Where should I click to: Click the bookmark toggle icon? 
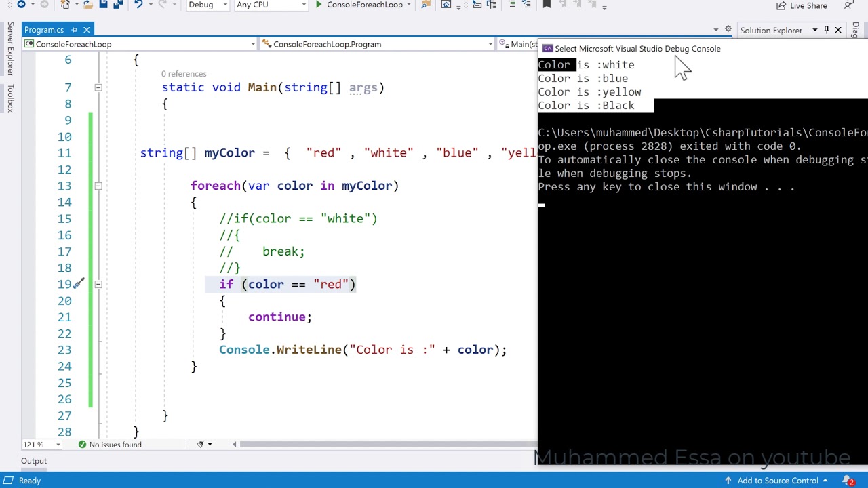pos(547,5)
